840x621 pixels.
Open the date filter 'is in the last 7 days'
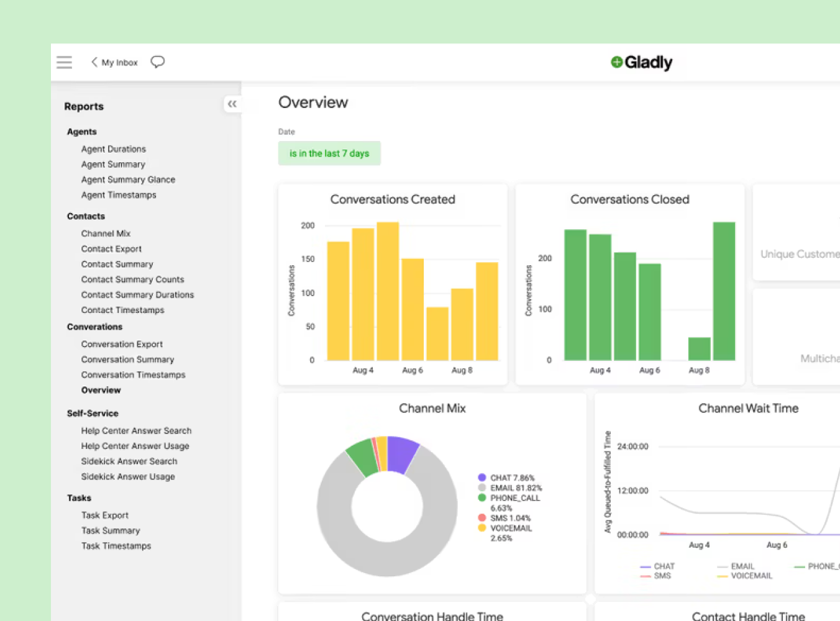click(x=329, y=153)
